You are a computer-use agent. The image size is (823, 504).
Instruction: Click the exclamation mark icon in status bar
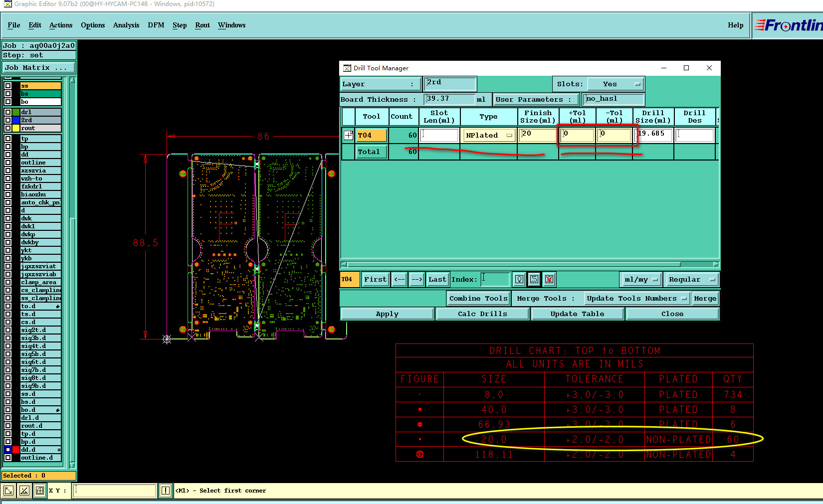[x=166, y=491]
